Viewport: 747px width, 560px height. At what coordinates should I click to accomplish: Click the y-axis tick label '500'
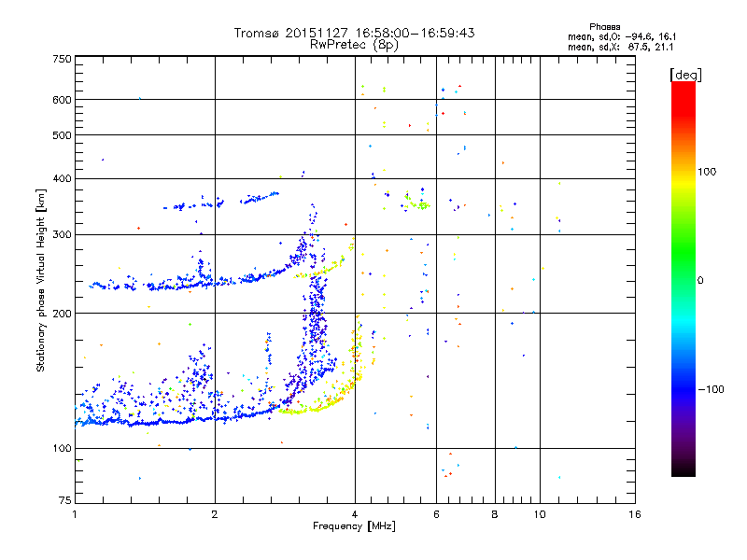[x=62, y=135]
